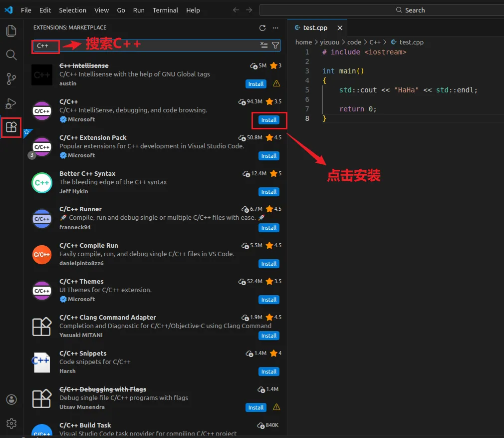The height and width of the screenshot is (438, 504).
Task: Go back with the left arrow
Action: [x=236, y=10]
